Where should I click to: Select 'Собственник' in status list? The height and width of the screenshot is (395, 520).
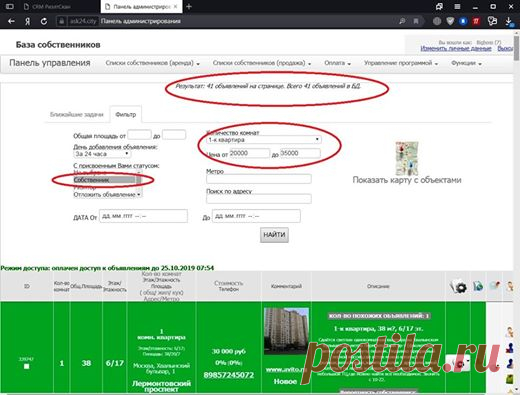point(105,180)
